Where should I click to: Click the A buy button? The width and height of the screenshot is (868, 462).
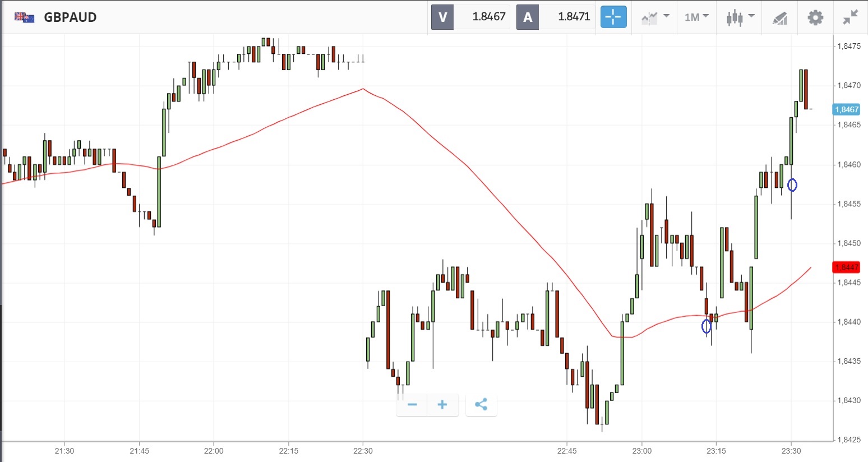[528, 17]
